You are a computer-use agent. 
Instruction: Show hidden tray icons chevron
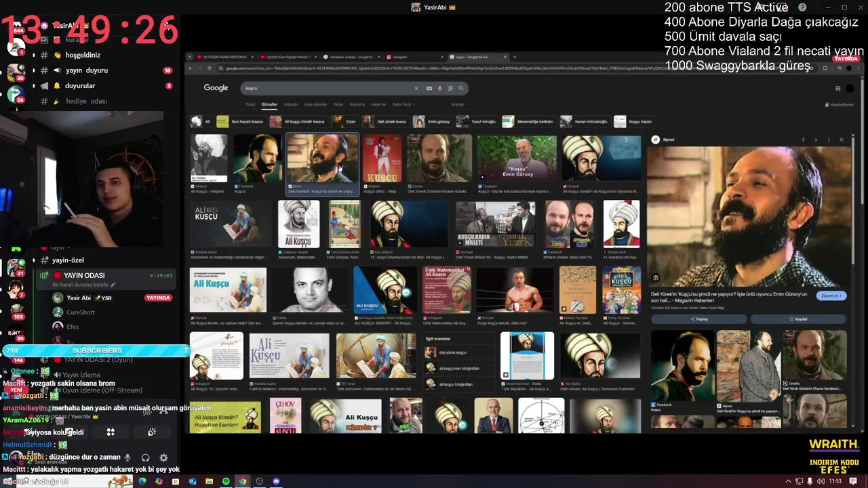pos(788,481)
